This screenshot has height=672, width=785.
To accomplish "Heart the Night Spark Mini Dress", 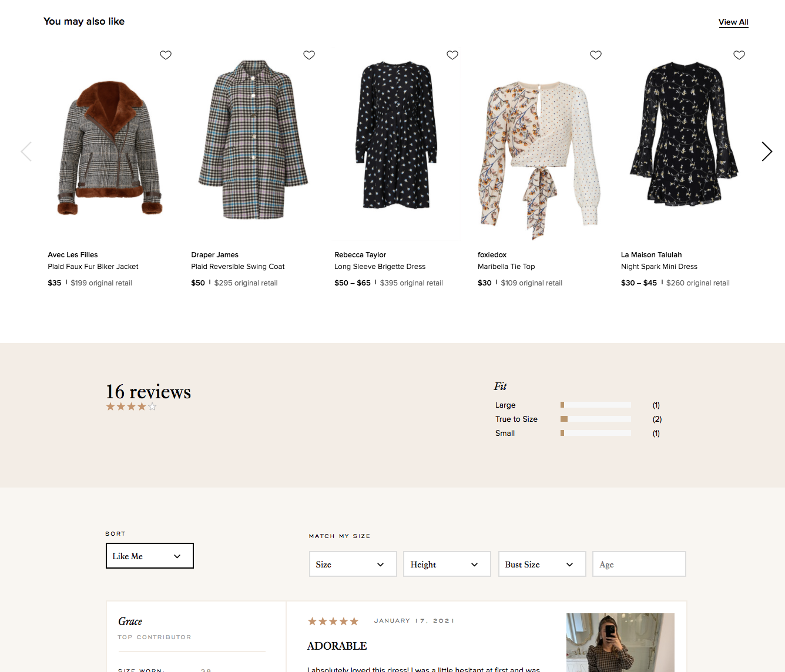I will 739,55.
